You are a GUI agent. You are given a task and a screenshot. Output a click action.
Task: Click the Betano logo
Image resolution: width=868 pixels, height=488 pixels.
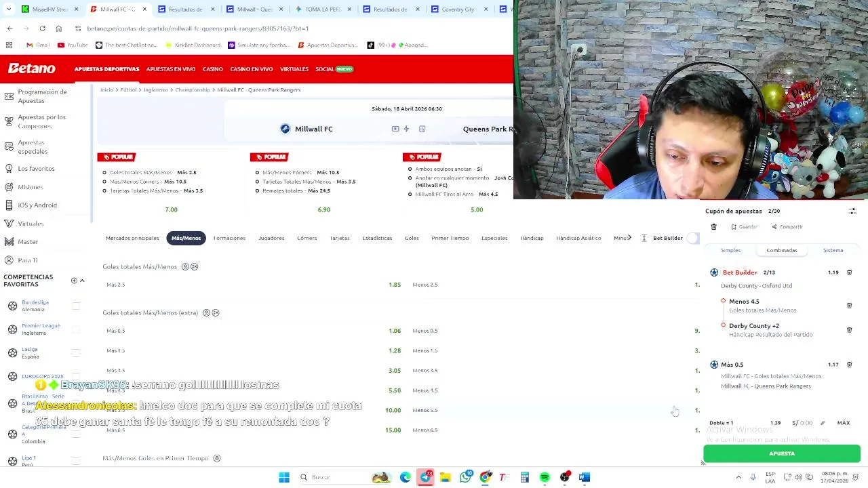pos(32,68)
